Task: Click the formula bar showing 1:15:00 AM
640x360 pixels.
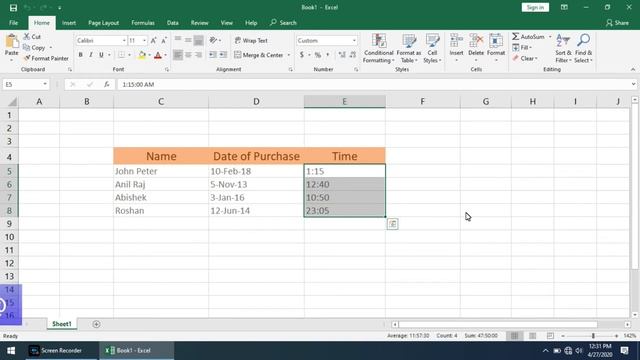Action: pos(373,84)
